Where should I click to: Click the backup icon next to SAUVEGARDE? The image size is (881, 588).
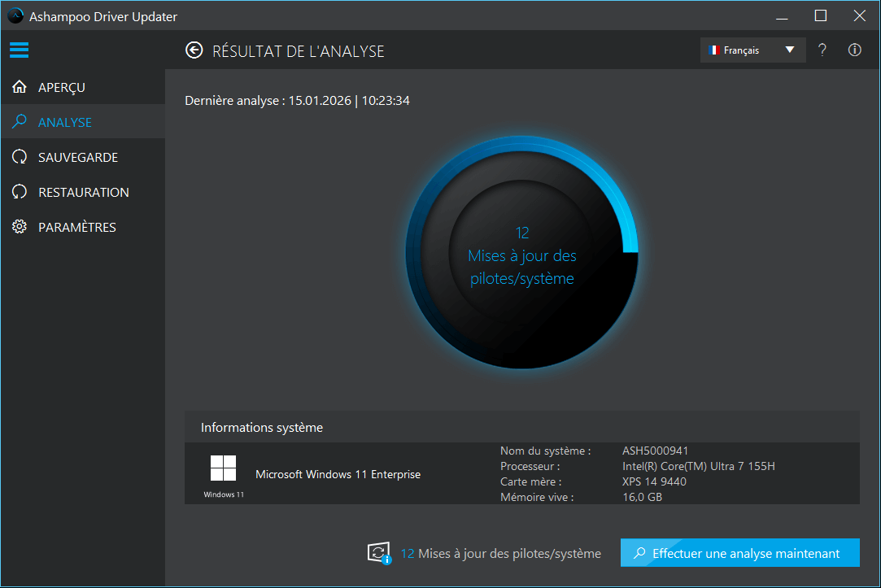coord(19,156)
